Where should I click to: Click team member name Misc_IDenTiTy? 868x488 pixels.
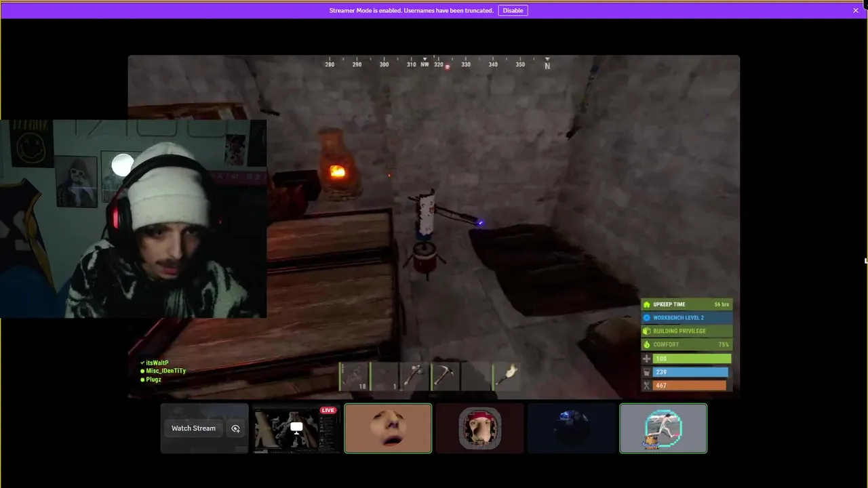[x=165, y=371]
